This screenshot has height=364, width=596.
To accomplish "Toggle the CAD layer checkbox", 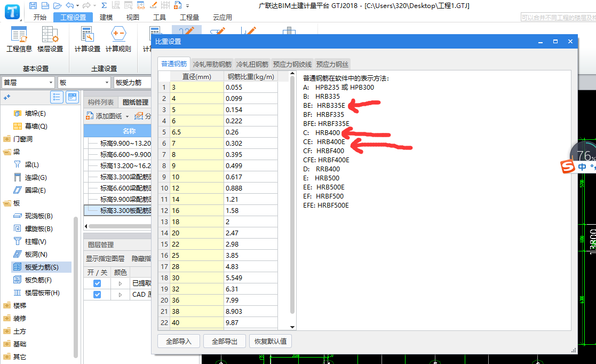I will point(97,295).
